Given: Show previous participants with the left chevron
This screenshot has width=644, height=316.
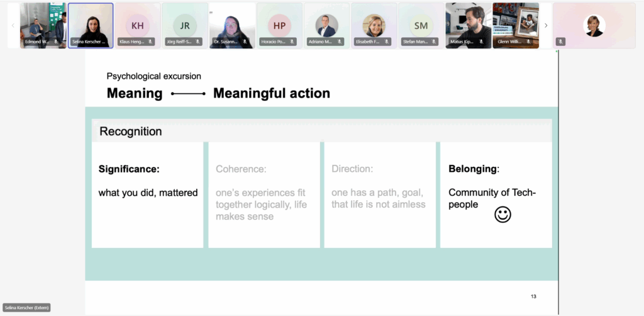Looking at the screenshot, I should 13,26.
